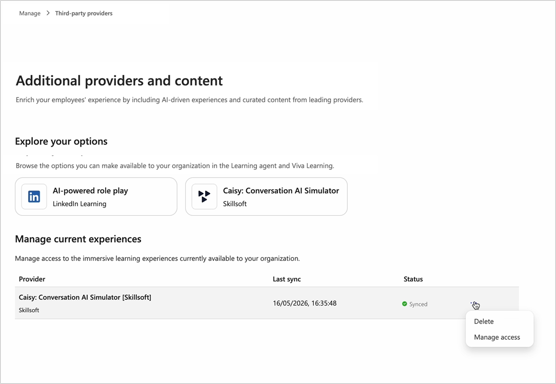
Task: Click the more options icon in the Caisy row
Action: click(474, 304)
